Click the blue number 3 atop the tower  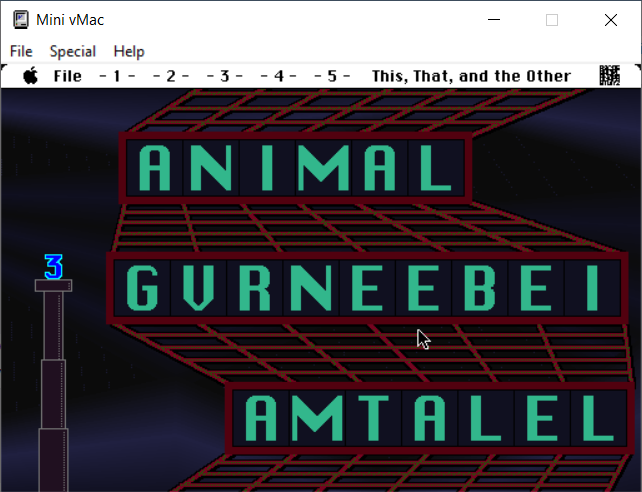coord(54,267)
